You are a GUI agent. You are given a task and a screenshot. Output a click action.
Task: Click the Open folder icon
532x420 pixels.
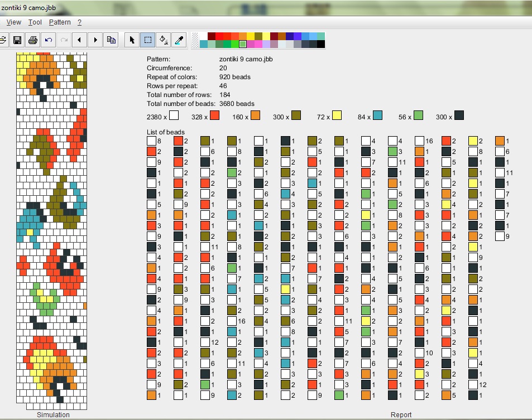coord(3,40)
